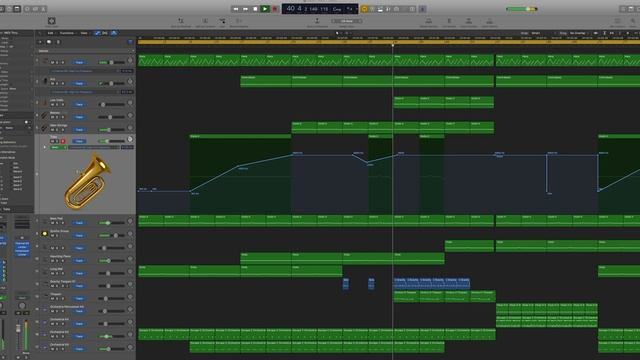
Task: Click the Low Cello track pan knob
Action: (130, 103)
